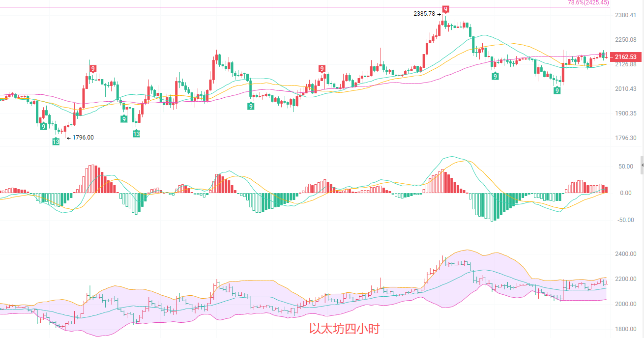Click the red 9 marker at the 2385.78 high
Viewport: 644px width, 338px height.
tap(445, 9)
